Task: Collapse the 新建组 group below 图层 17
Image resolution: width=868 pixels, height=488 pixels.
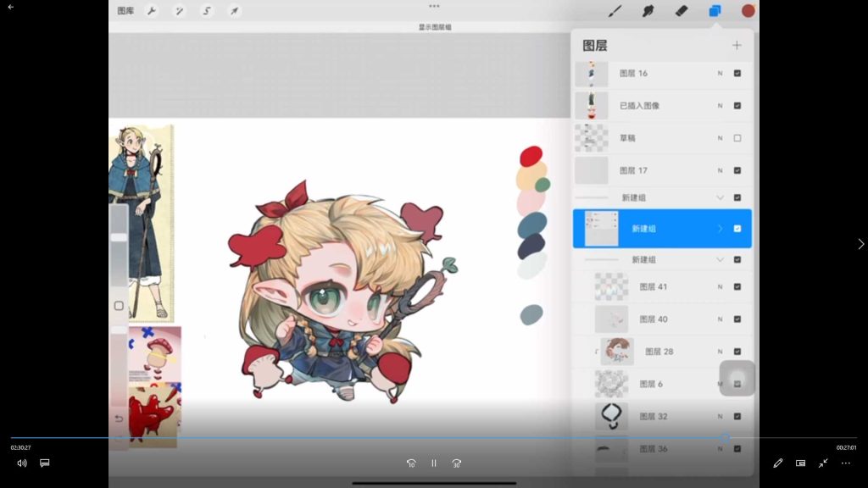Action: (x=721, y=197)
